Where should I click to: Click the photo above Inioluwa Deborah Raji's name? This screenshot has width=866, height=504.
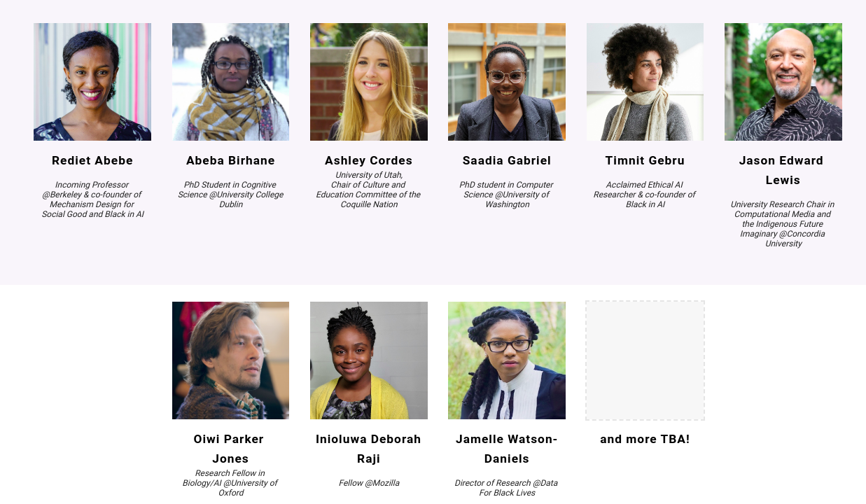(369, 360)
